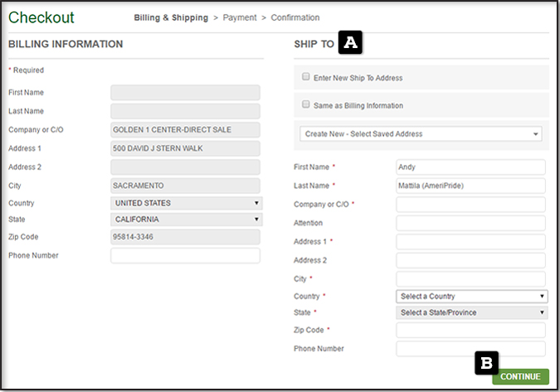This screenshot has width=560, height=392.
Task: Select the Confirmation step in breadcrumb
Action: (x=295, y=17)
